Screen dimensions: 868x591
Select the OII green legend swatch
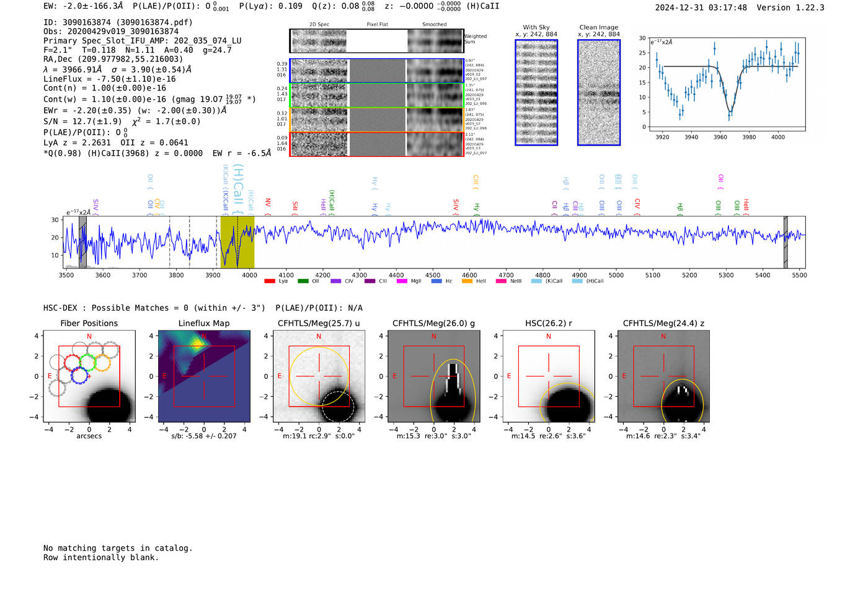303,281
